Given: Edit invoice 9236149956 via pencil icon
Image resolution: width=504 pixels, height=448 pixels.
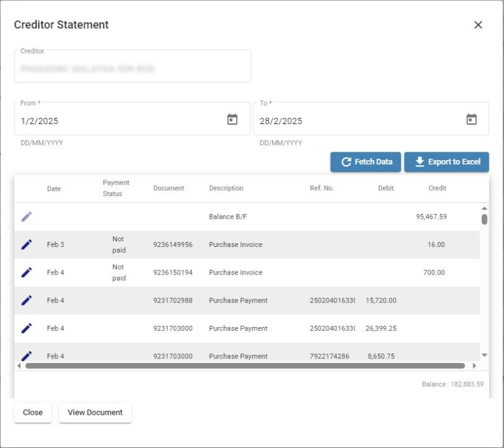Looking at the screenshot, I should coord(26,244).
